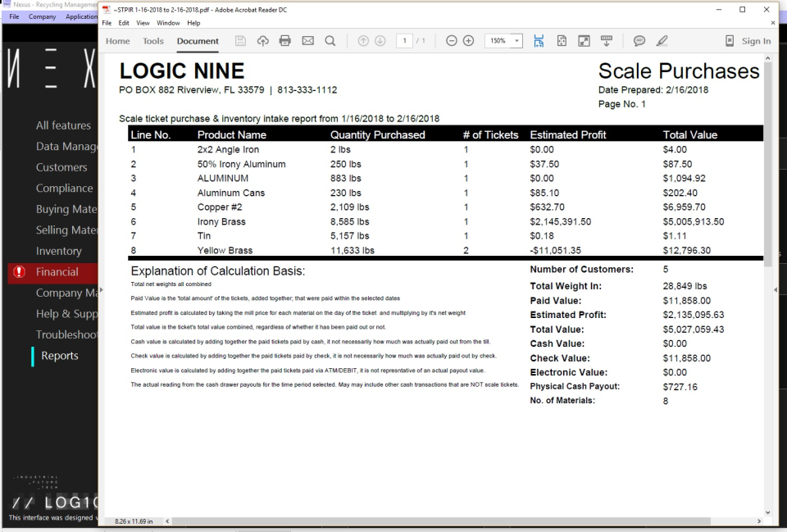Toggle full page fit view
787x532 pixels.
(x=561, y=41)
